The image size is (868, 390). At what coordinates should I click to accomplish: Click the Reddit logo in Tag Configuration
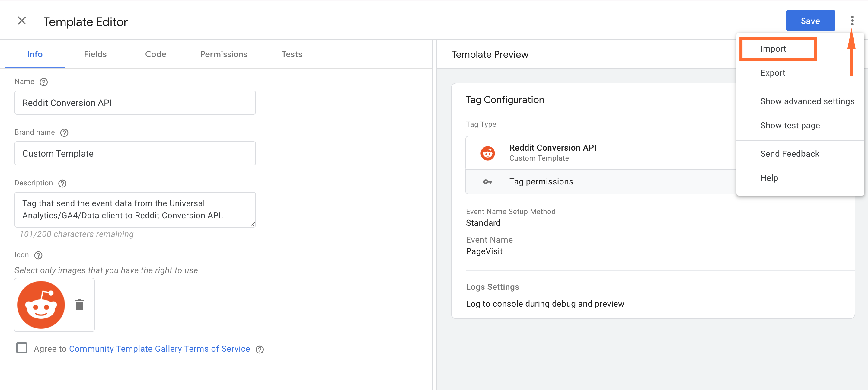(x=488, y=153)
